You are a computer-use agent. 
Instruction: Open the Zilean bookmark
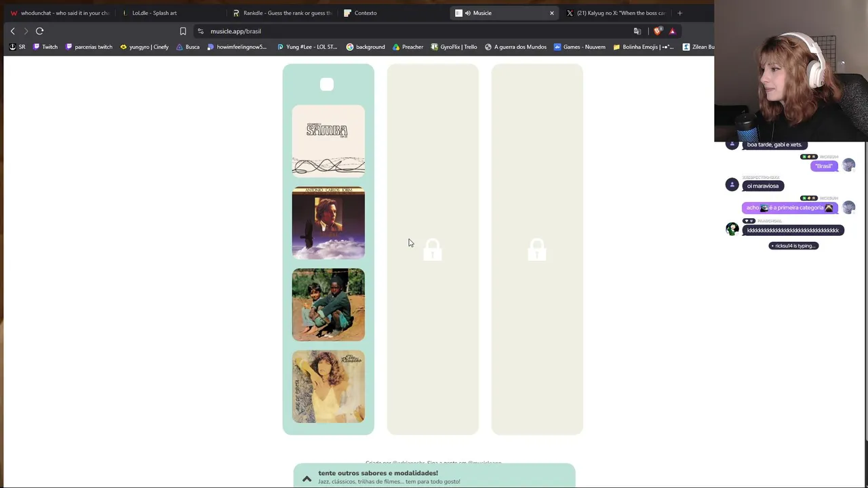click(x=698, y=47)
